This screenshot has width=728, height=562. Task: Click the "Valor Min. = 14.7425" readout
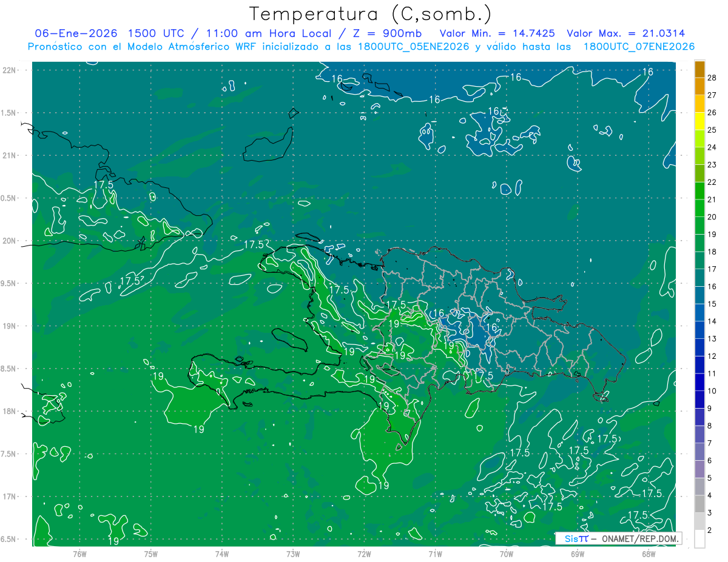(499, 33)
